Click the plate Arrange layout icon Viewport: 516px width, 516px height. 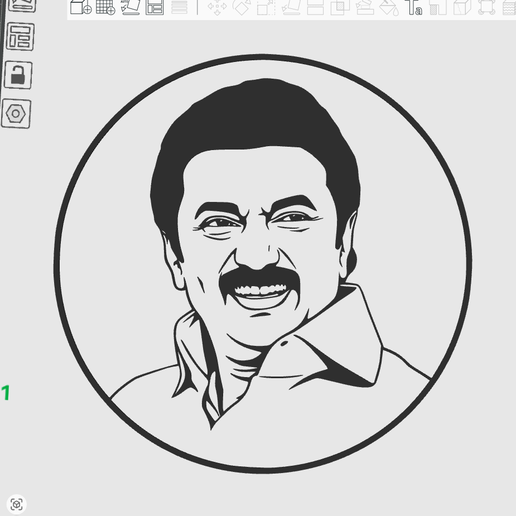point(20,36)
